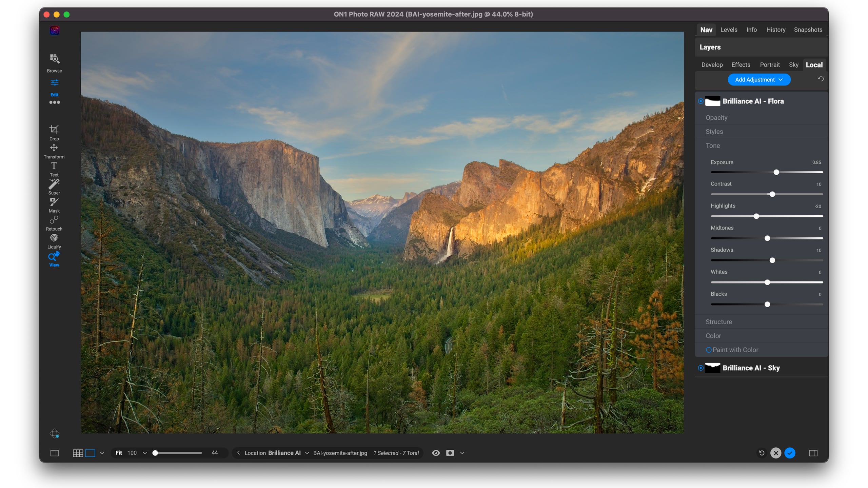Switch to the Info tab

tap(751, 30)
